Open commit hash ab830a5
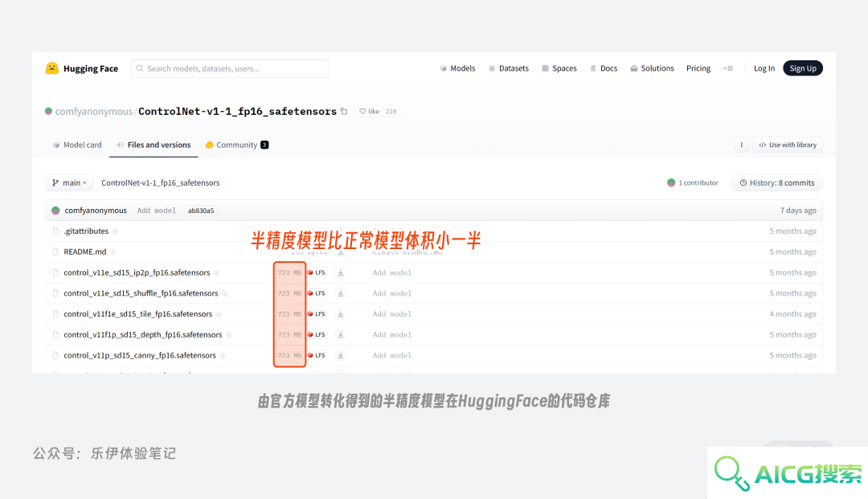868x499 pixels. 201,211
